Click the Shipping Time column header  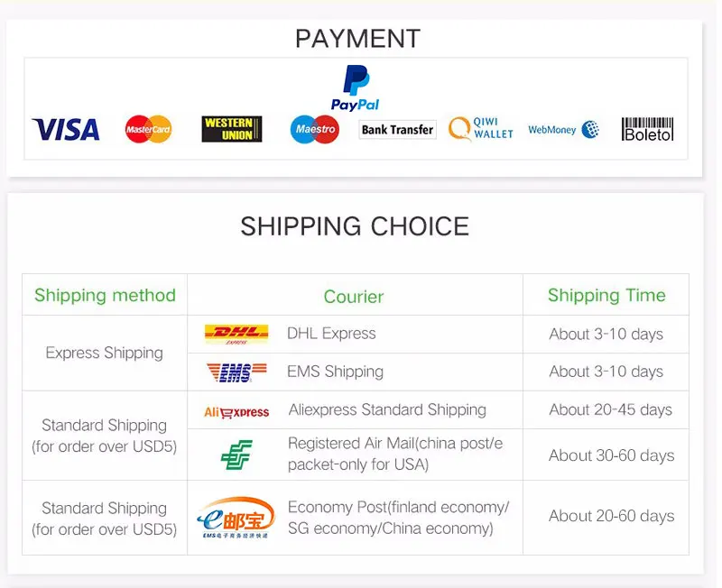tap(606, 296)
